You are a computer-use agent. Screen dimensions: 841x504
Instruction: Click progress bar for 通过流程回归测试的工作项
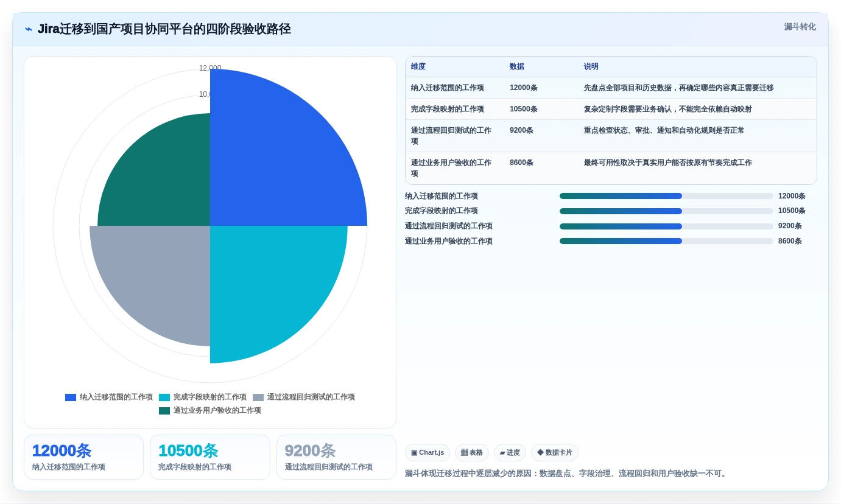coord(666,226)
